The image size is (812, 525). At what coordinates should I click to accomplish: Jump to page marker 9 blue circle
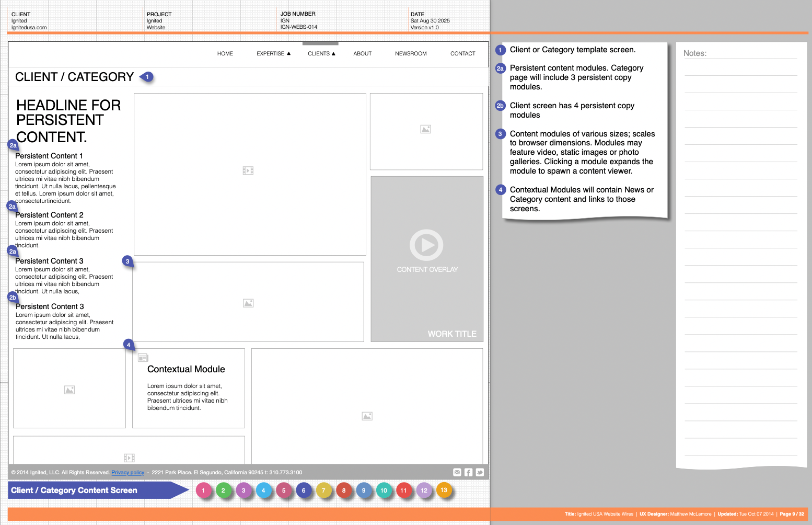point(364,490)
